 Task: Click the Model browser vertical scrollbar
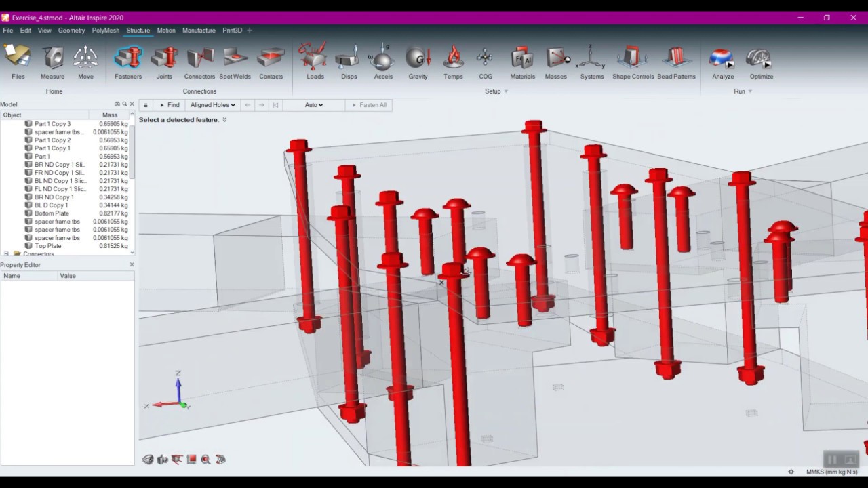pyautogui.click(x=132, y=152)
